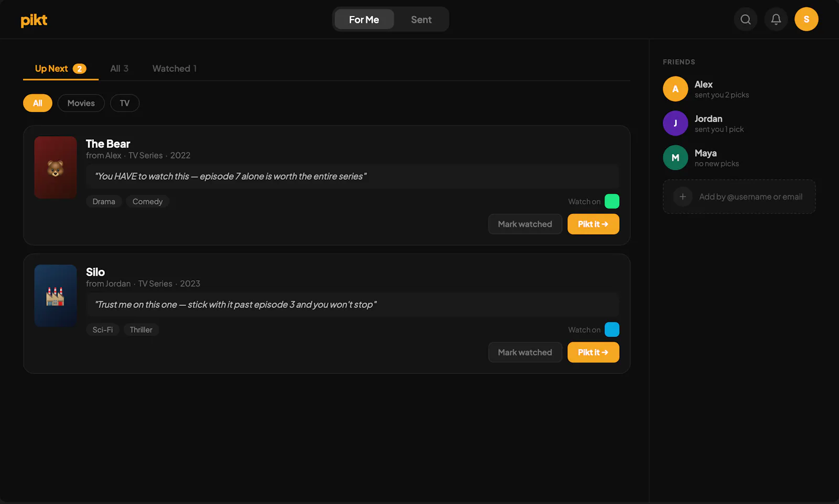The image size is (839, 504).
Task: Click the Add by @username or email field
Action: [x=739, y=197]
